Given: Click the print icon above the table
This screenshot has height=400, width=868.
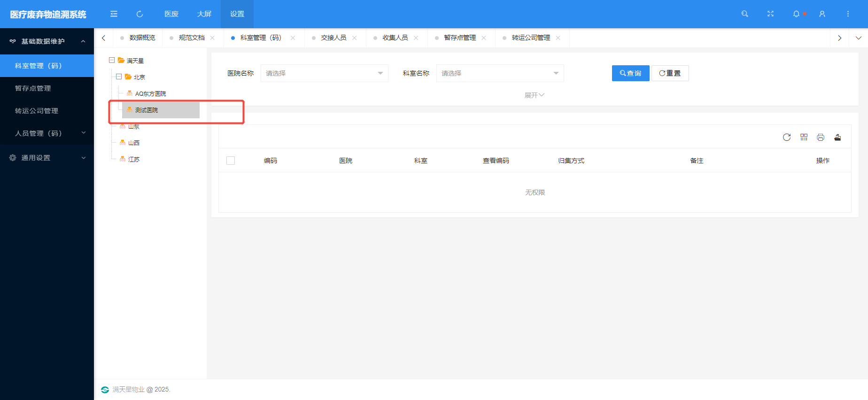Looking at the screenshot, I should click(821, 137).
